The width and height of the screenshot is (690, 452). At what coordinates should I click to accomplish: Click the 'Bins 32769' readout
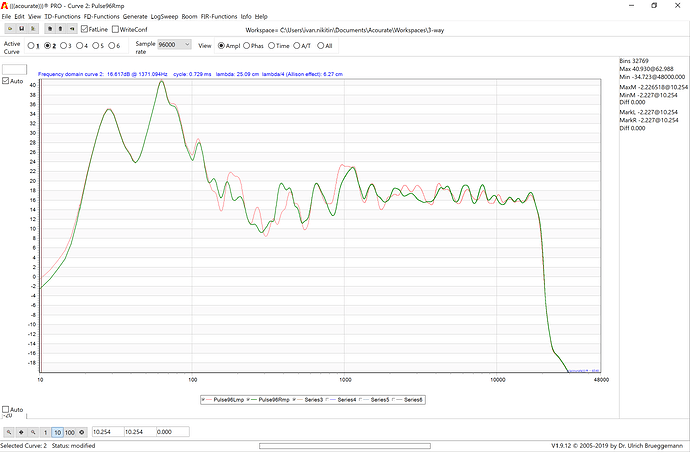tap(634, 61)
